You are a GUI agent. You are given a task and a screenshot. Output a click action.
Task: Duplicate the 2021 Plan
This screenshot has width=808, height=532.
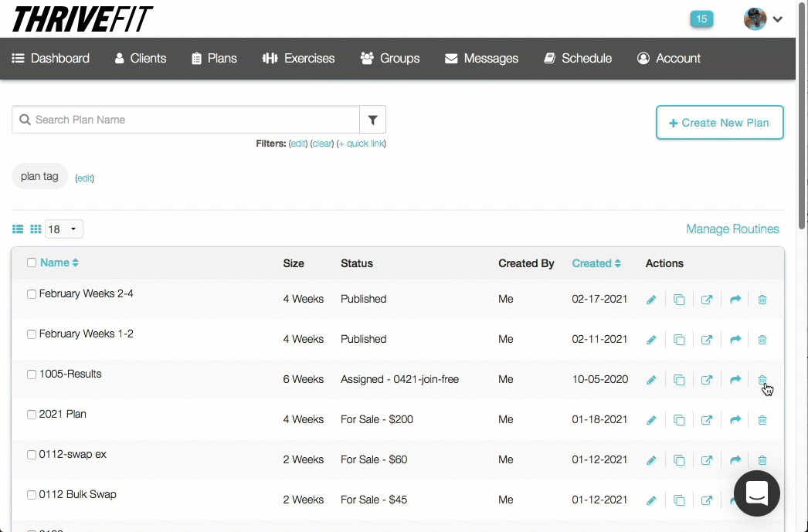tap(679, 420)
